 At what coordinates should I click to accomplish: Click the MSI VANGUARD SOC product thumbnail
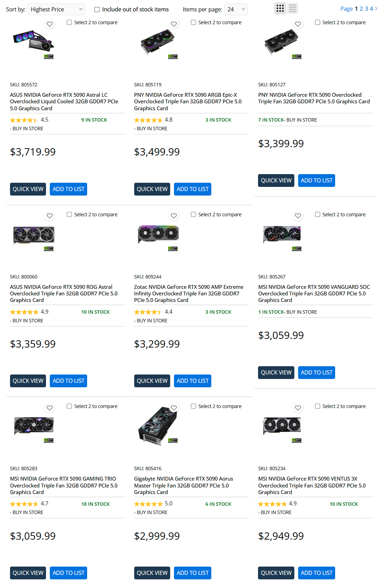[282, 236]
